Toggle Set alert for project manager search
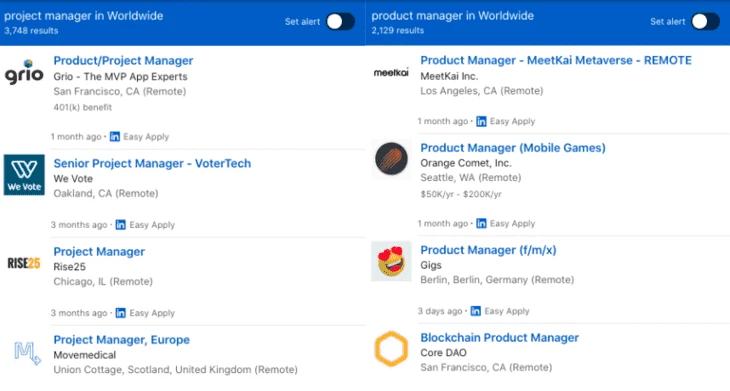This screenshot has height=391, width=730. point(340,21)
